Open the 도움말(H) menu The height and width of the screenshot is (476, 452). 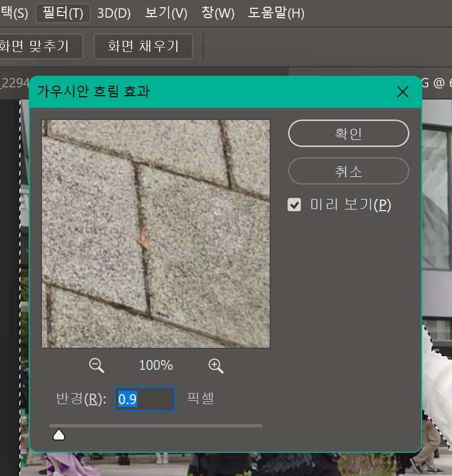tap(276, 13)
